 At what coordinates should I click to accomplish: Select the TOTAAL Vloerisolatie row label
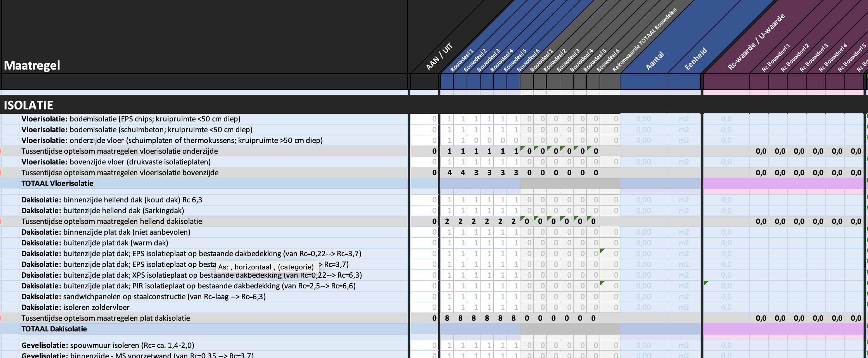tap(57, 183)
